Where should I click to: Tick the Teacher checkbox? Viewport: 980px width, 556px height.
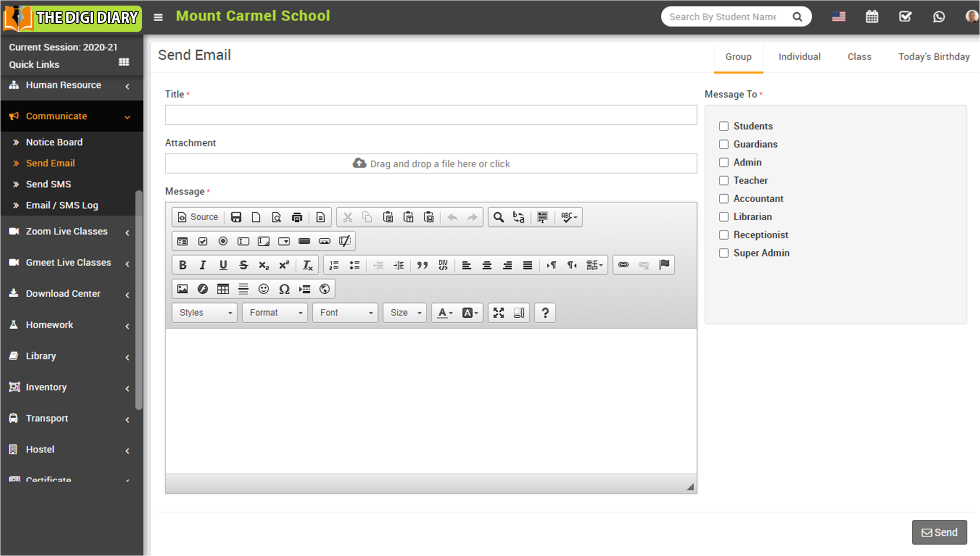coord(724,180)
